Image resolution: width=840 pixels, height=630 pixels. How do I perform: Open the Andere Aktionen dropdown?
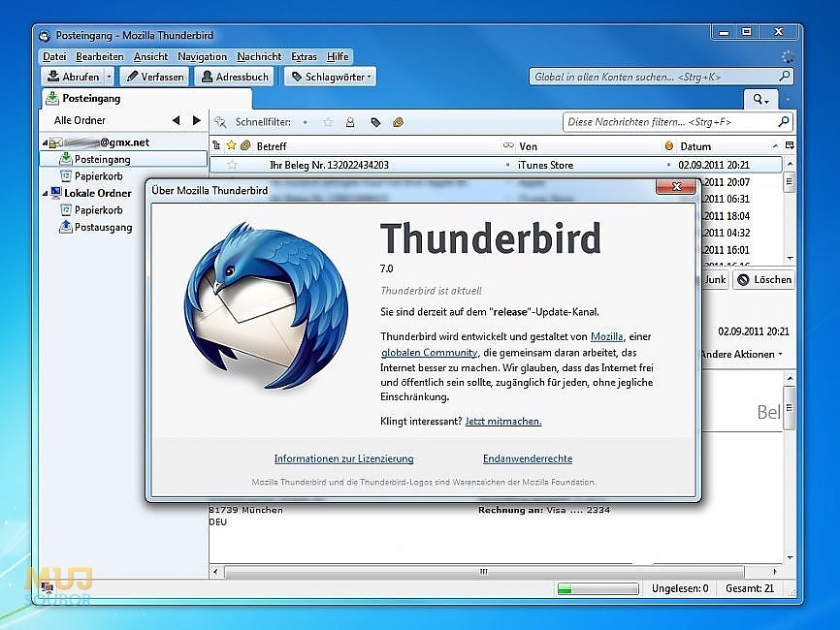click(741, 355)
